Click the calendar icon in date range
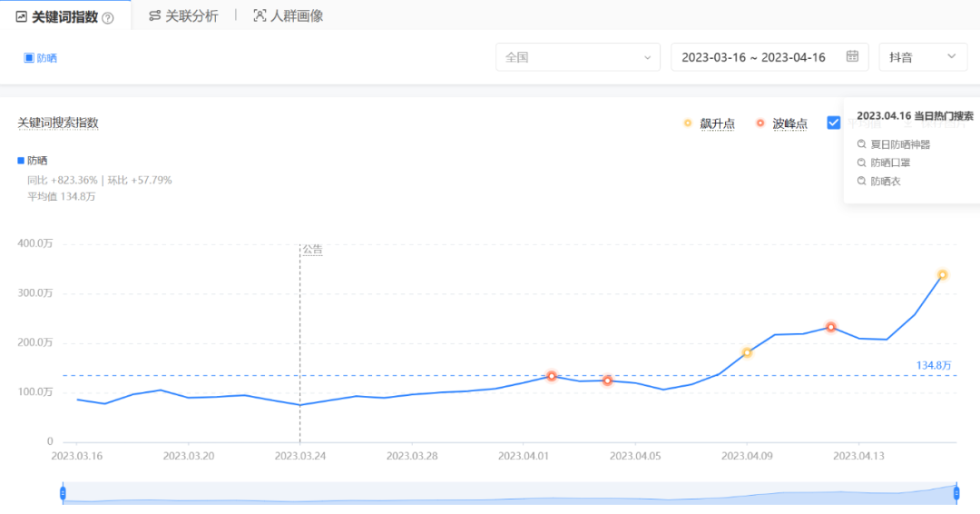980x514 pixels. click(852, 56)
